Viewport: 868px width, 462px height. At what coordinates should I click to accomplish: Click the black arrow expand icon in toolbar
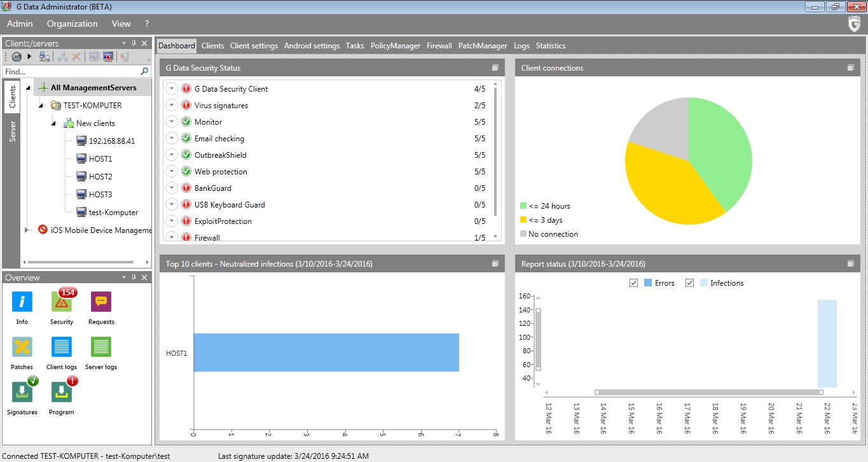(x=29, y=57)
